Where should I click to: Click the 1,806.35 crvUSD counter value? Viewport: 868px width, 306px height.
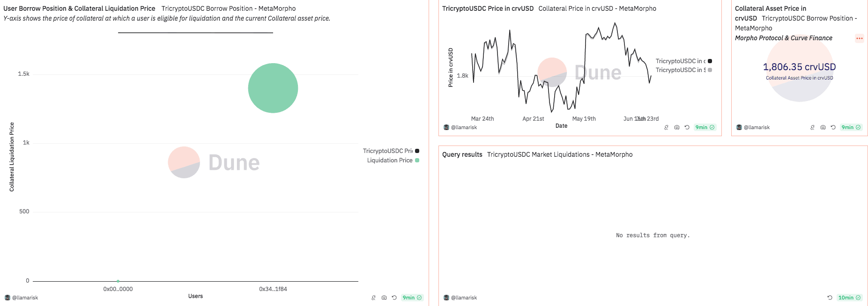click(799, 67)
